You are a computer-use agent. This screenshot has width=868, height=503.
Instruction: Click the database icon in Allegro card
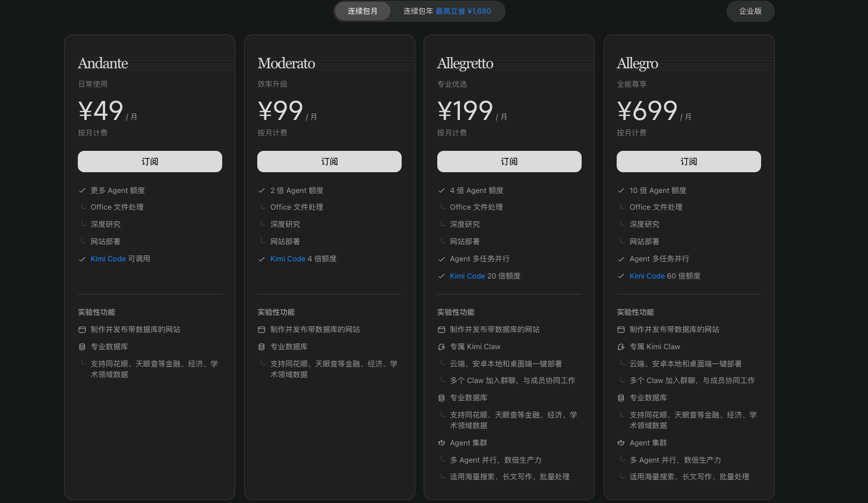621,398
